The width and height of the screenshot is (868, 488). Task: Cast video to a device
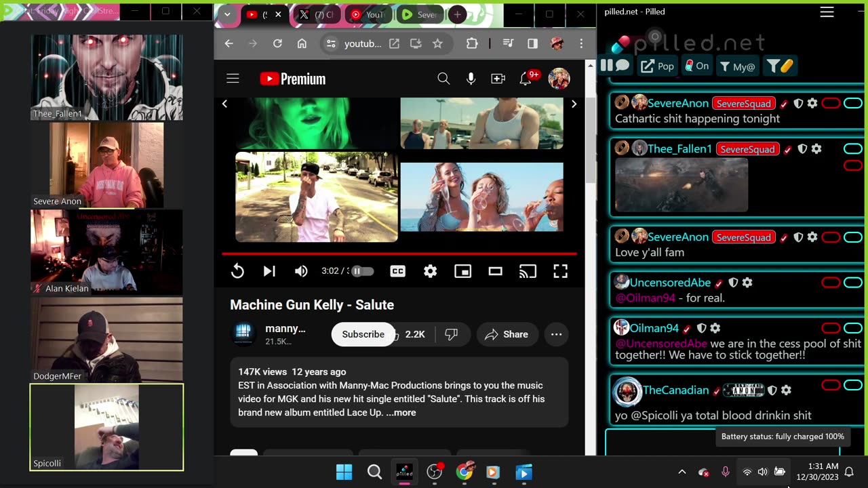pyautogui.click(x=528, y=271)
